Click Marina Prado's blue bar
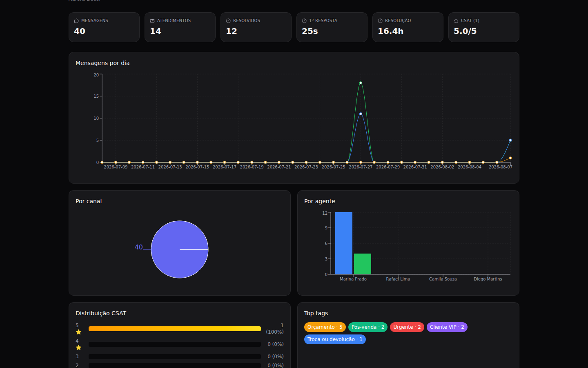The height and width of the screenshot is (368, 588). pyautogui.click(x=344, y=243)
